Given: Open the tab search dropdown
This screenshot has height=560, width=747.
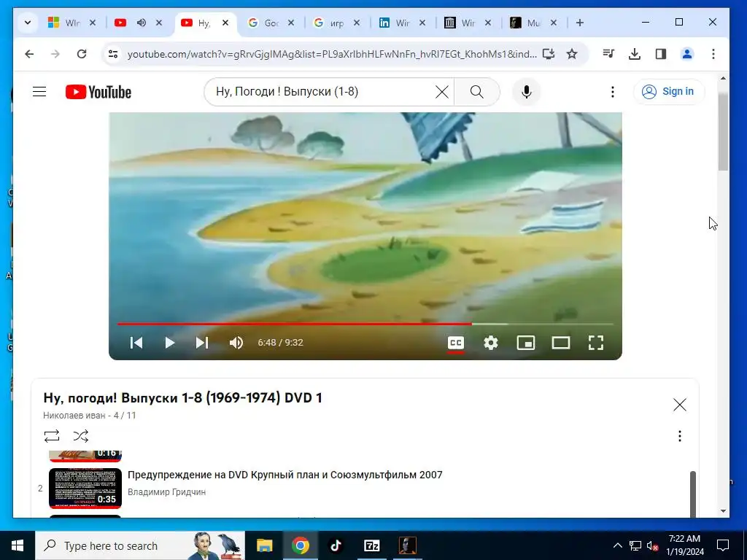Looking at the screenshot, I should [x=28, y=23].
